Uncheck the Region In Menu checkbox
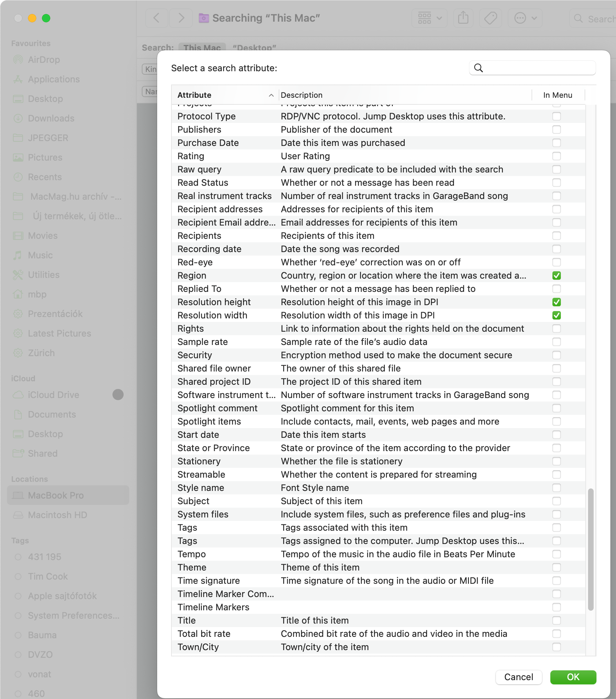The height and width of the screenshot is (699, 616). point(556,275)
